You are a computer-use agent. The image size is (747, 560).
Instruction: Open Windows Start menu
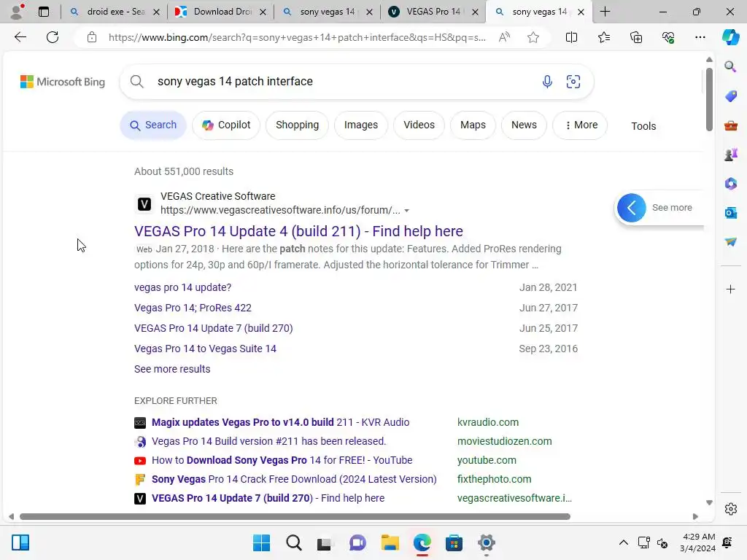(261, 542)
